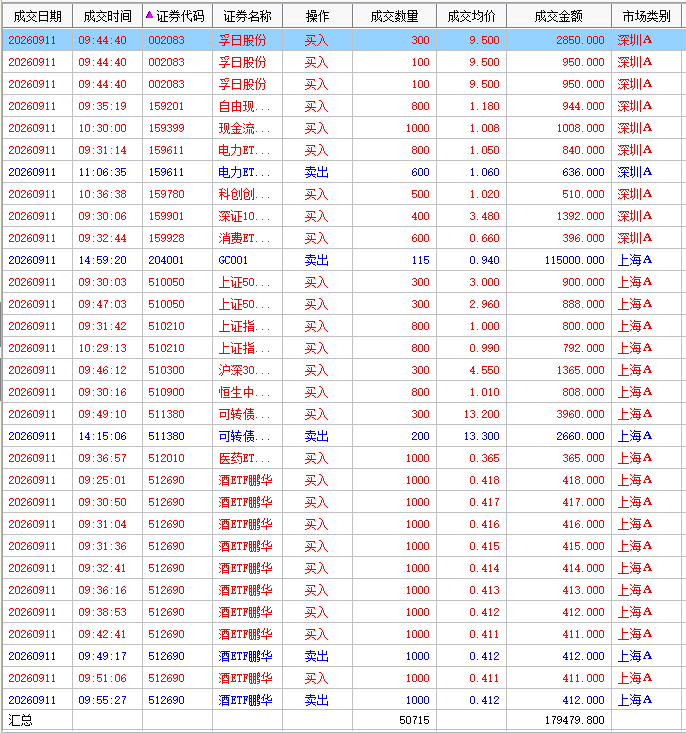Click the 操作 column header

(x=318, y=16)
